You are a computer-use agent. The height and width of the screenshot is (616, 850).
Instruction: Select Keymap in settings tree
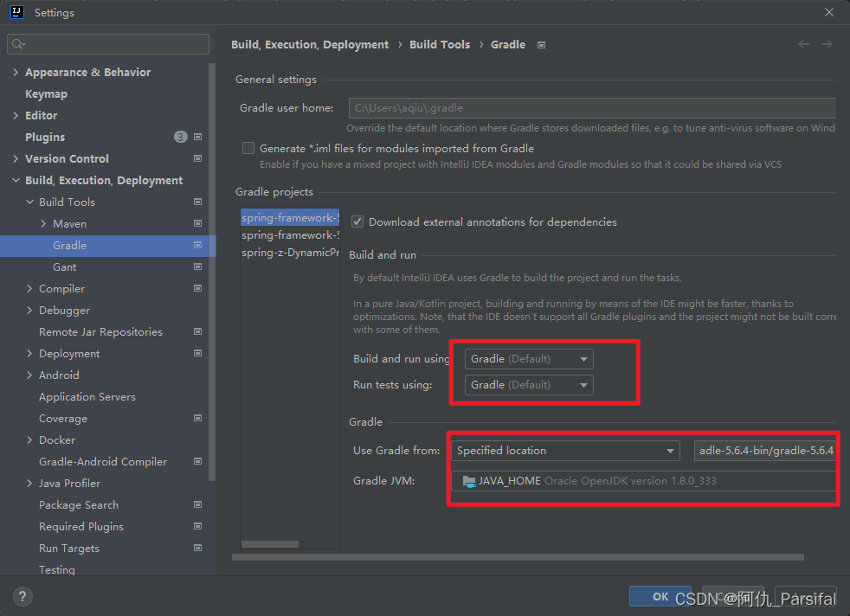click(46, 93)
